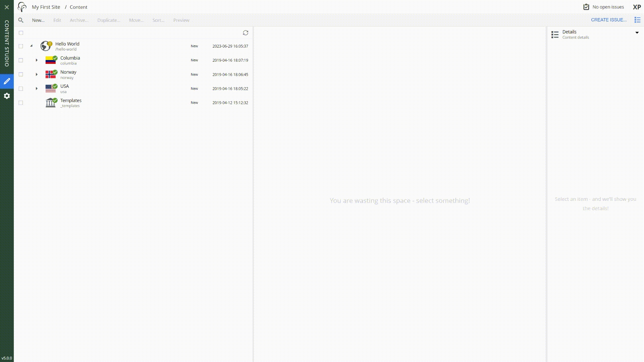This screenshot has width=644, height=362.
Task: Click CREATE ISSUE... link top right
Action: click(609, 20)
